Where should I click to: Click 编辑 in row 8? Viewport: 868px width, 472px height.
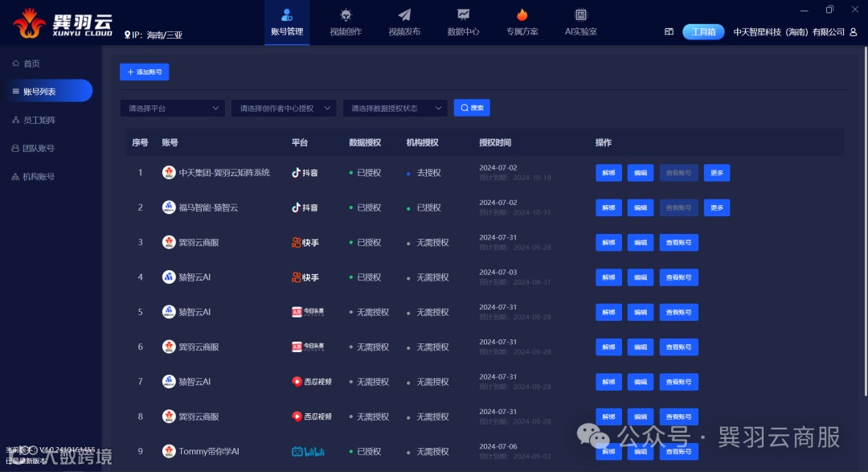pyautogui.click(x=641, y=417)
